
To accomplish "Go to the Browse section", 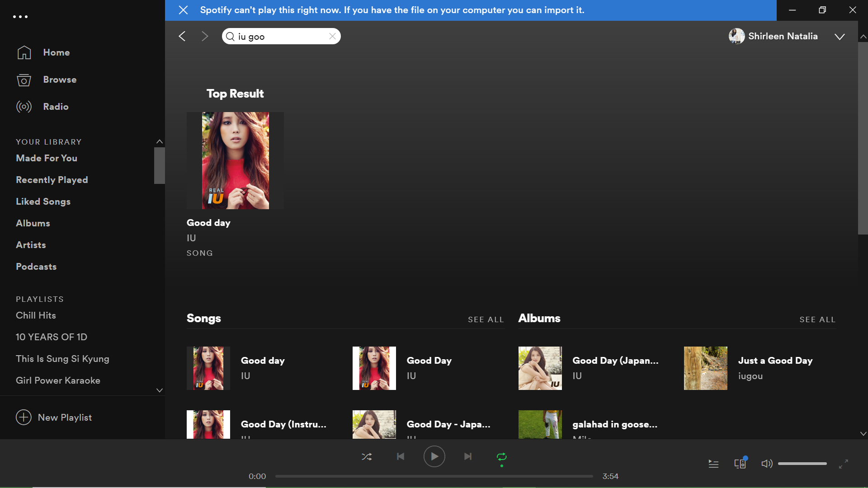I will pyautogui.click(x=60, y=80).
